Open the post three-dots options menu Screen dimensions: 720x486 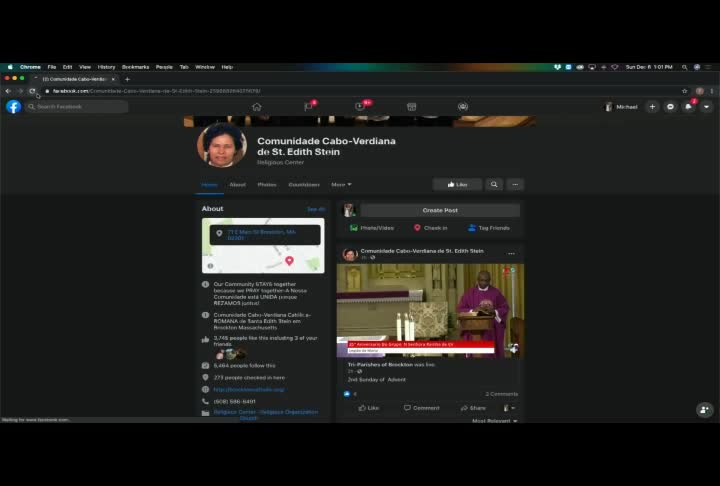point(511,254)
